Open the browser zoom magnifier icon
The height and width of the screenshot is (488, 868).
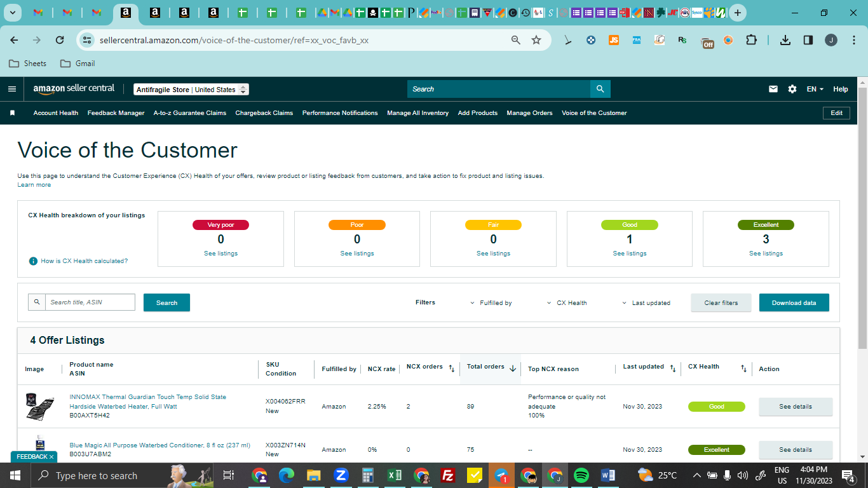(x=516, y=40)
